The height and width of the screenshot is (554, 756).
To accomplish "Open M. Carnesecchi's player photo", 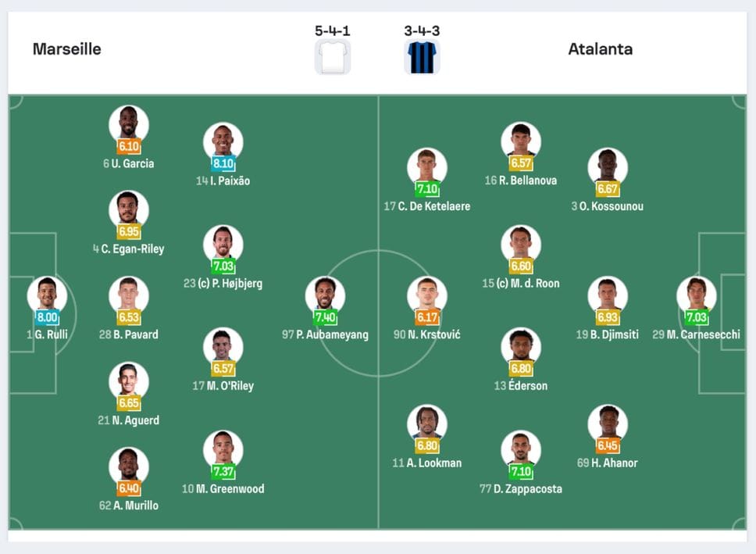I will [x=696, y=295].
